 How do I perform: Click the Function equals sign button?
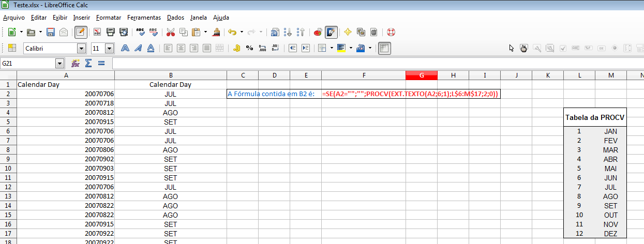point(101,63)
